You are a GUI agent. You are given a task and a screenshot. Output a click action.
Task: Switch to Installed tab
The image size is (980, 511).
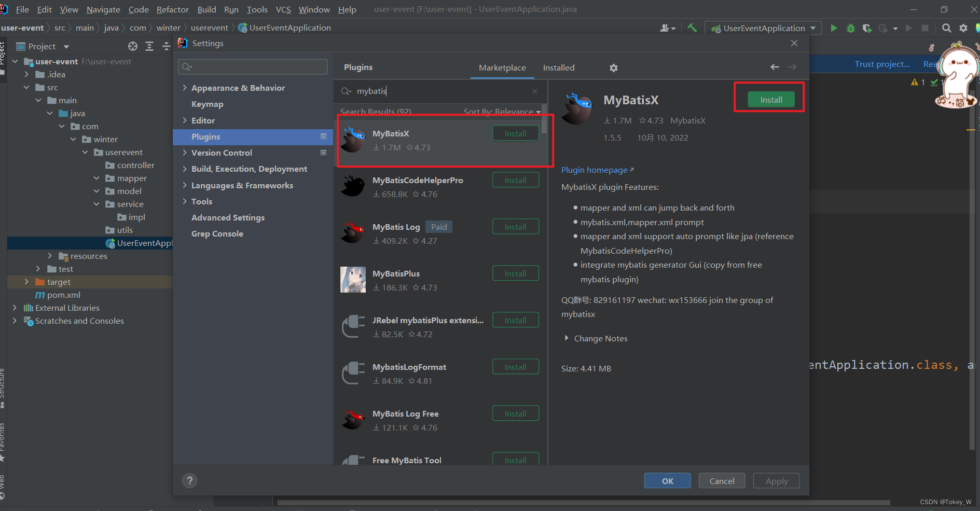point(559,68)
